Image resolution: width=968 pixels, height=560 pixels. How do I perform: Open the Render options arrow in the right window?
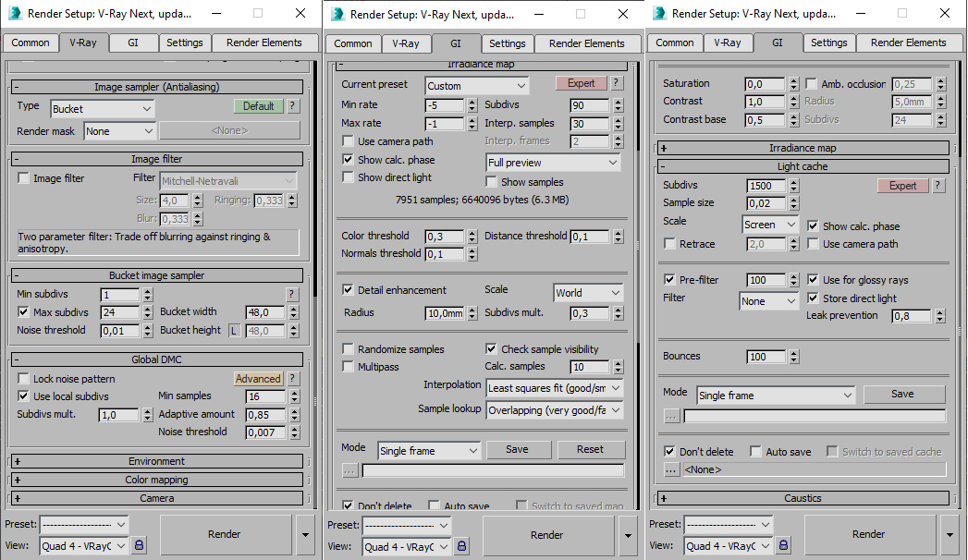coord(950,534)
